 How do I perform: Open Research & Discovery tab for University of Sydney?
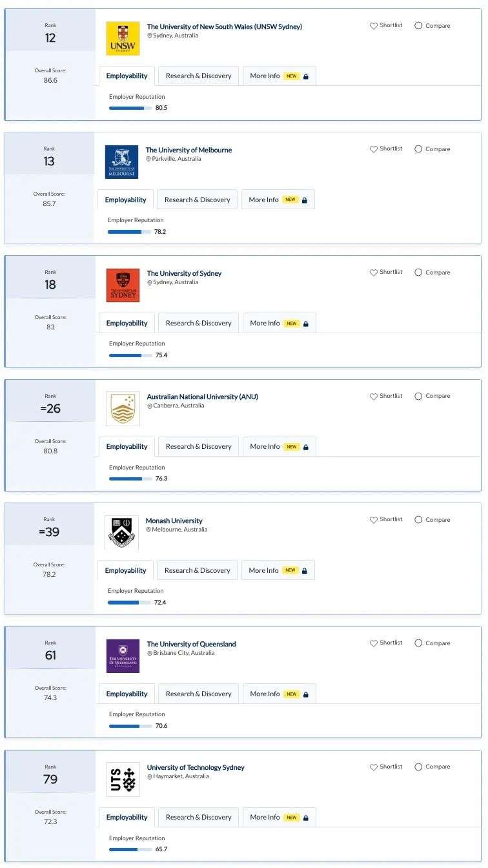coord(199,324)
